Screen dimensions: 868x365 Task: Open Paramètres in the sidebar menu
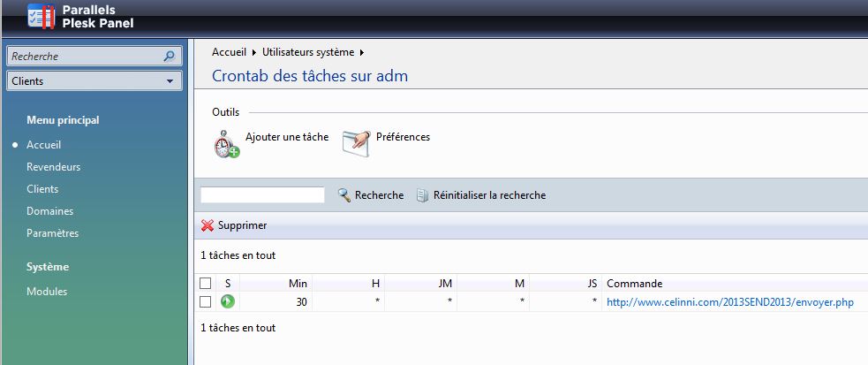point(53,233)
